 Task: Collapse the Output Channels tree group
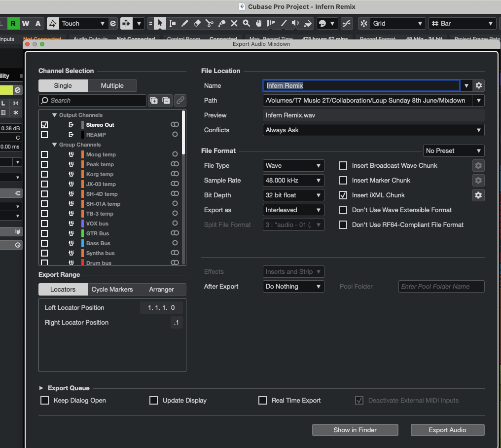pos(54,115)
